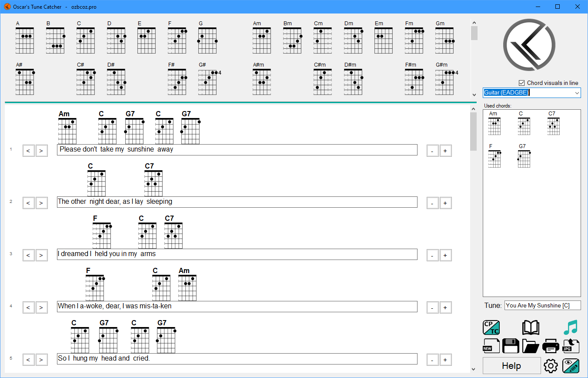
Task: Pick the D chord from palette
Action: click(x=117, y=37)
